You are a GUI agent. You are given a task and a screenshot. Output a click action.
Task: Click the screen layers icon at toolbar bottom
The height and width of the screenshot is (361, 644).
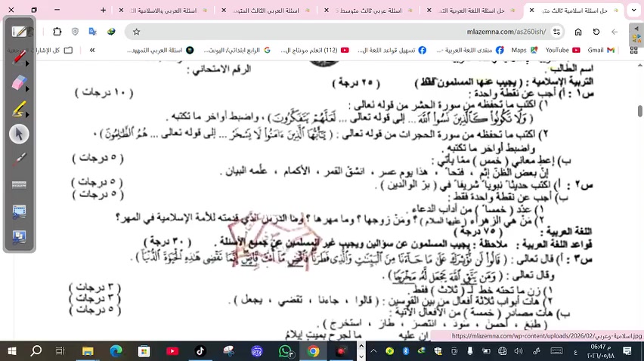click(x=19, y=237)
